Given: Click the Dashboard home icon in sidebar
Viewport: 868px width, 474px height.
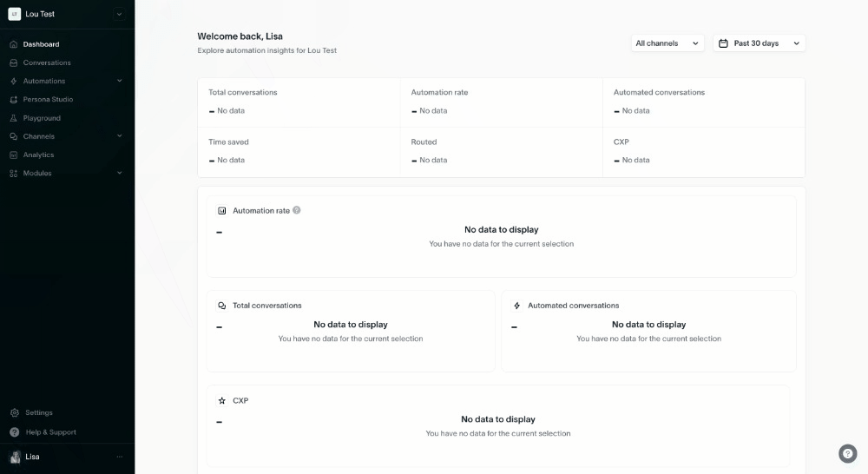Looking at the screenshot, I should [14, 44].
